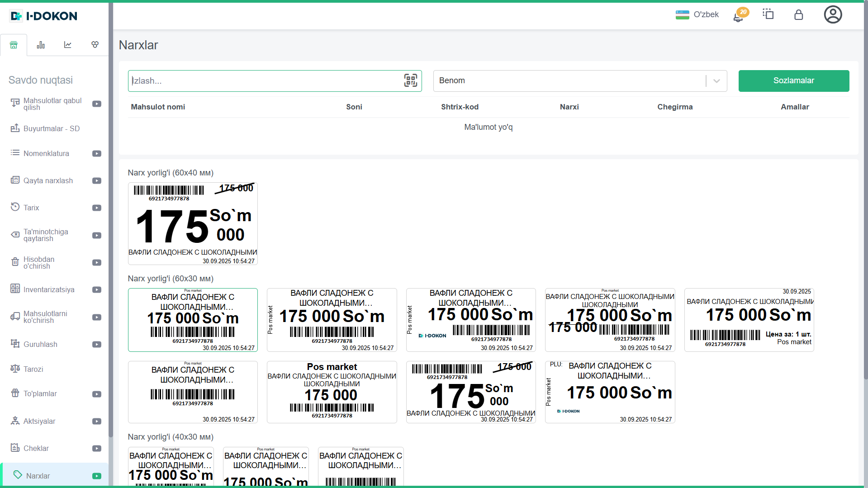868x488 pixels.
Task: Open the user profile avatar icon
Action: (832, 15)
